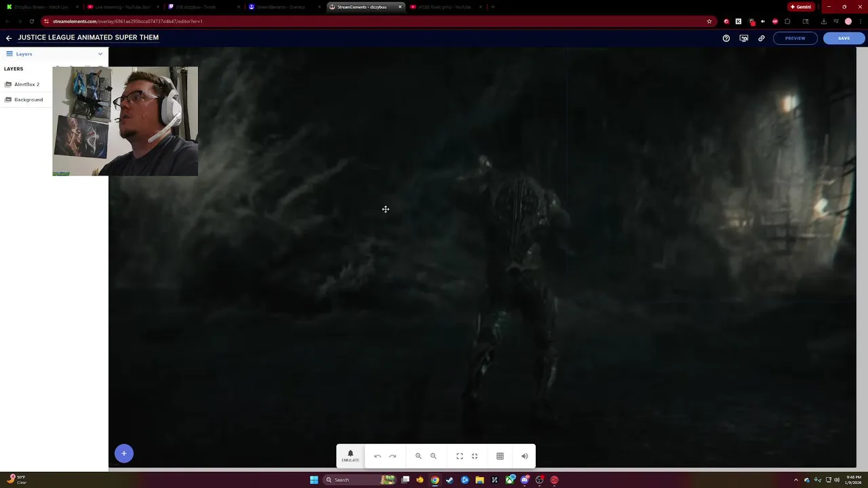Add a new widget with plus button
The image size is (868, 488).
pyautogui.click(x=124, y=453)
